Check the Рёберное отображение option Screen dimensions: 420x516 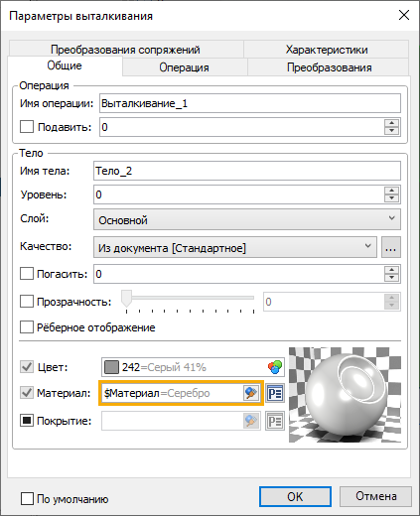point(27,327)
